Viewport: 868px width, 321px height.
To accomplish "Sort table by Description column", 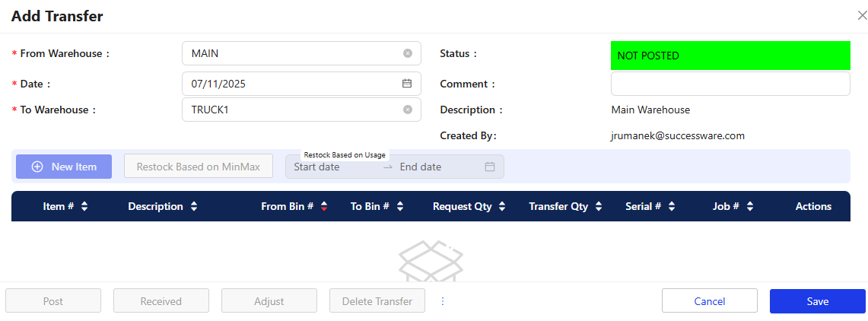I will [x=194, y=206].
